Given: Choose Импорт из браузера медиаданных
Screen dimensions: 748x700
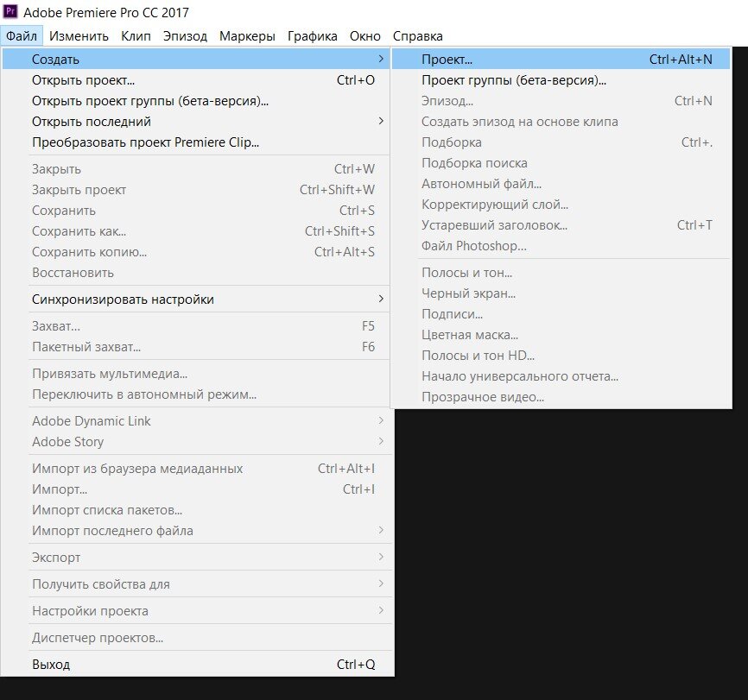Looking at the screenshot, I should tap(196, 469).
